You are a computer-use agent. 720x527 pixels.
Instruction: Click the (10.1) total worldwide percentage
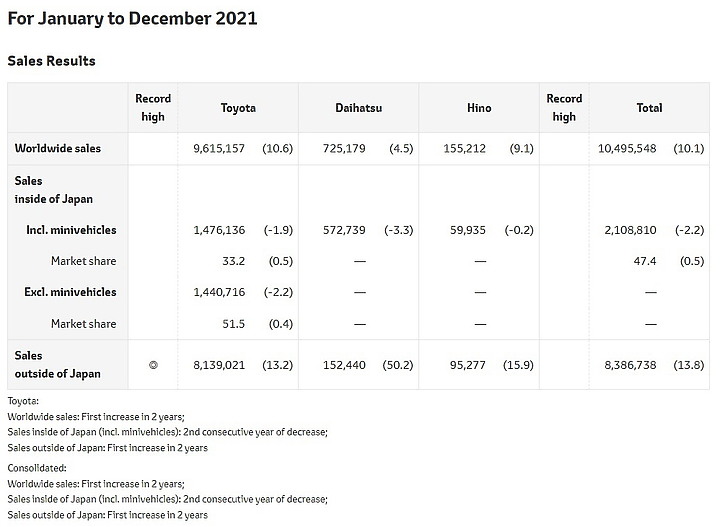click(x=688, y=148)
